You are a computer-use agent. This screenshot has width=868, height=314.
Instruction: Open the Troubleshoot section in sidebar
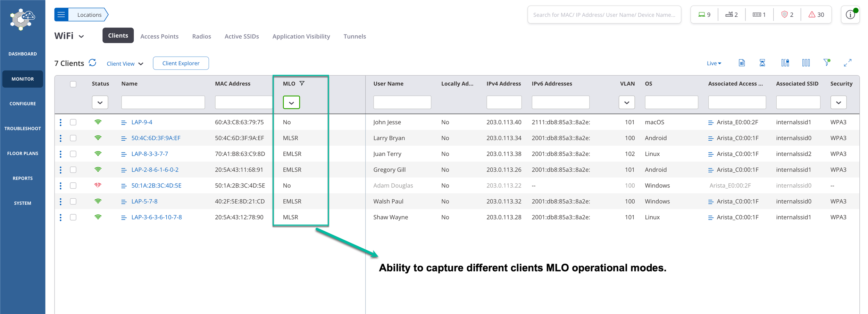[x=22, y=128]
